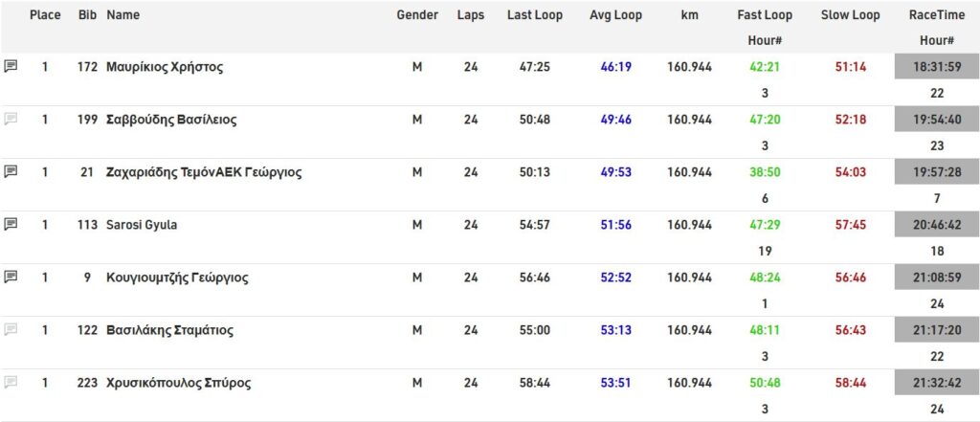980x422 pixels.
Task: Click the Avg Loop column header
Action: pyautogui.click(x=615, y=15)
